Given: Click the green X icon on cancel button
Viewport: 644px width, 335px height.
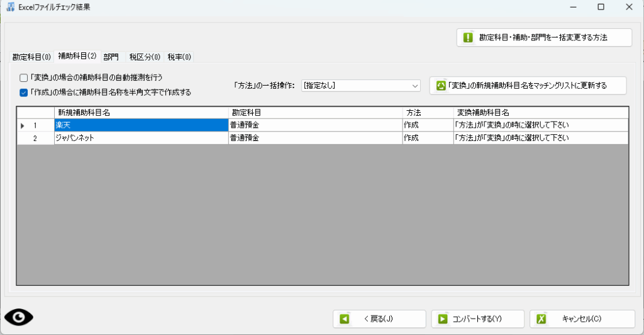Looking at the screenshot, I should point(541,319).
